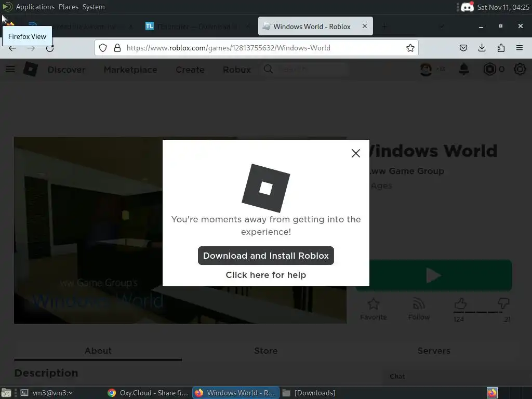Open the Click here for help link
This screenshot has height=399, width=532.
(x=265, y=275)
